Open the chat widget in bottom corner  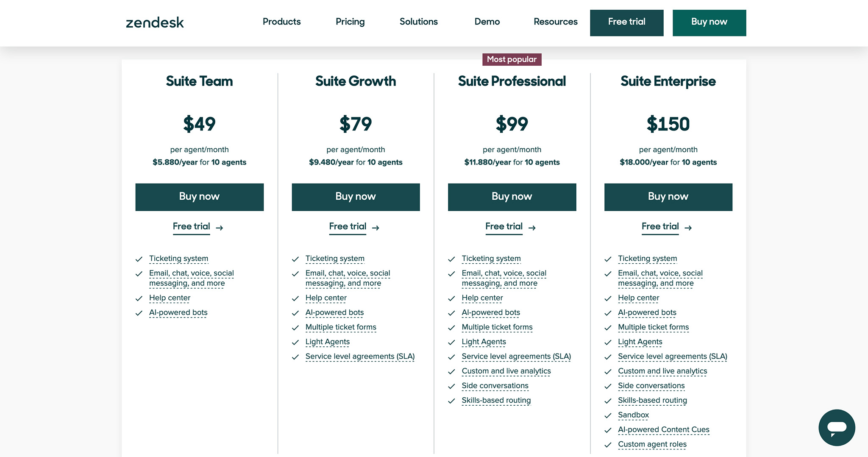tap(836, 427)
